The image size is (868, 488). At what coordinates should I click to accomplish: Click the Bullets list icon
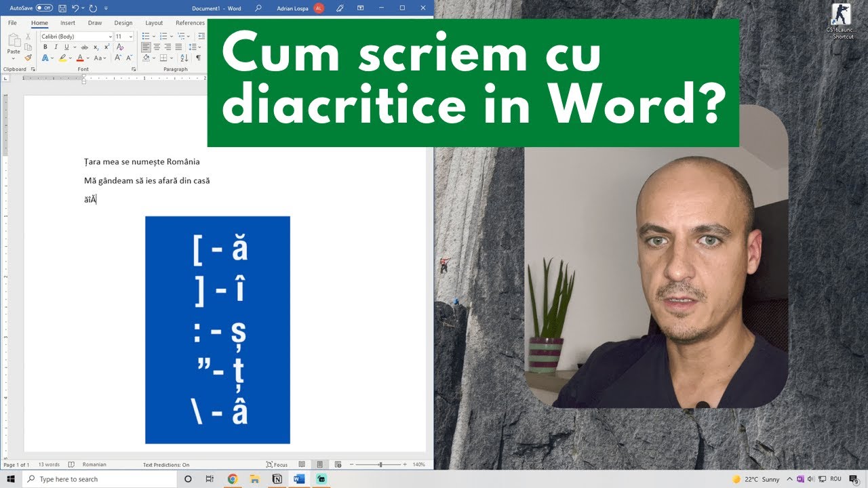145,36
